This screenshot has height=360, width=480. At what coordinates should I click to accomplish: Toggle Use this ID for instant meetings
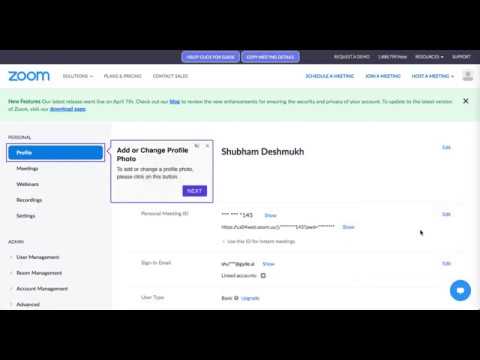(x=223, y=241)
